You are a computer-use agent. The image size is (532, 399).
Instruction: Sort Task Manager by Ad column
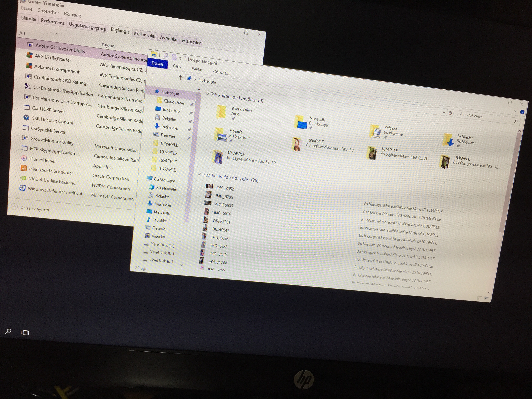tap(22, 33)
